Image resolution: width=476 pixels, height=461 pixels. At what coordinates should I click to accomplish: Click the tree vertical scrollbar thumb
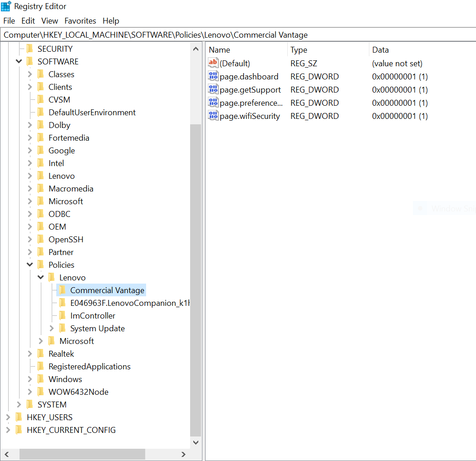point(196,280)
